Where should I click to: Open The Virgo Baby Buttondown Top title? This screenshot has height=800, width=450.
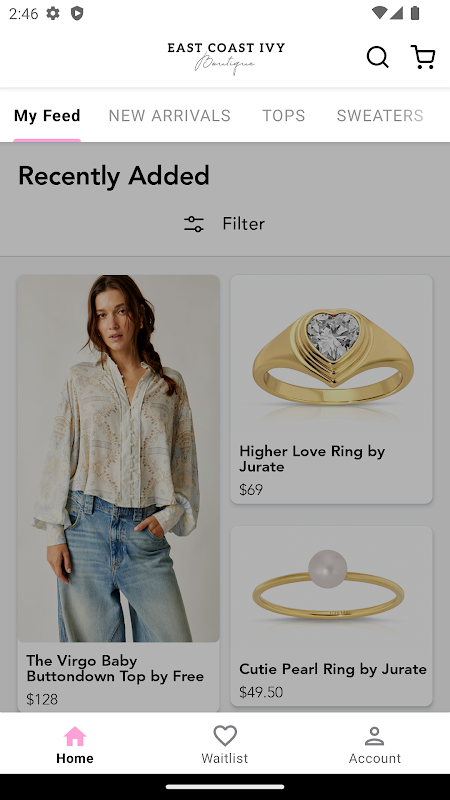click(x=115, y=668)
